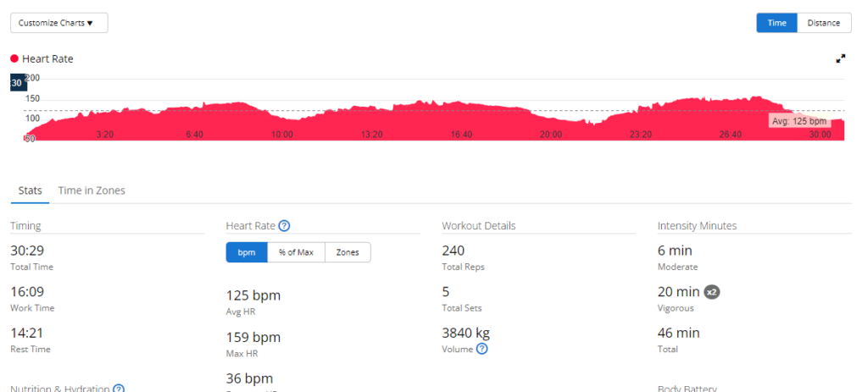Show heart rate as % of Max
868x392 pixels.
tap(297, 252)
